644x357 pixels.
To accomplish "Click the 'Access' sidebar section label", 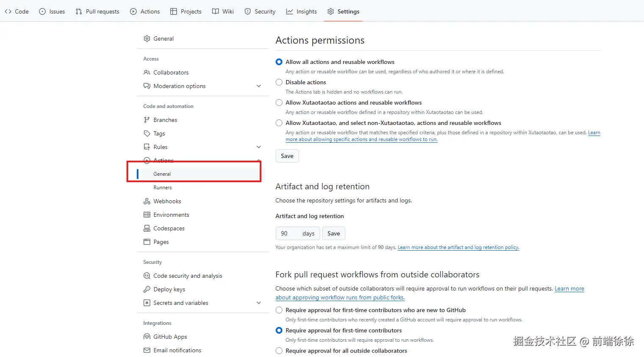I will click(x=151, y=59).
